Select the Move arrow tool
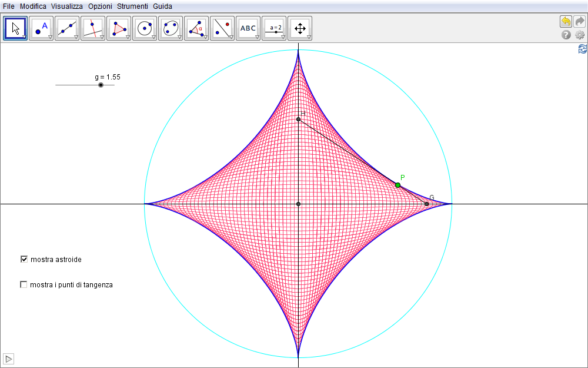The width and height of the screenshot is (588, 368). 15,28
